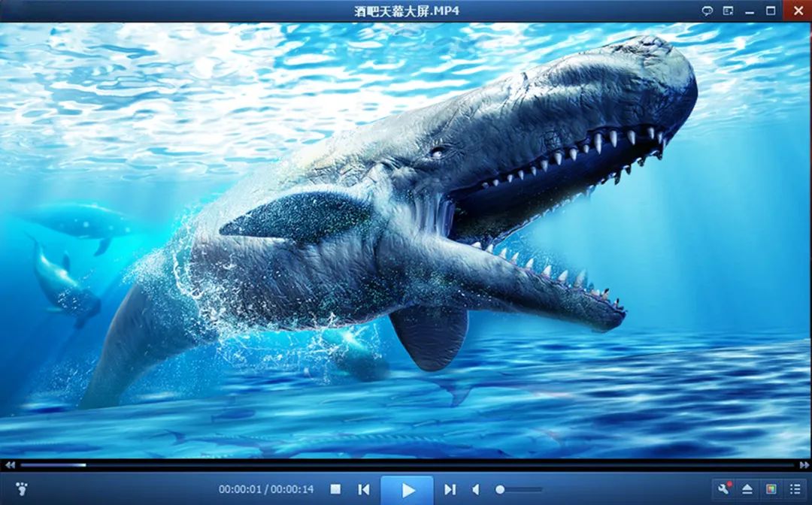Image resolution: width=812 pixels, height=505 pixels.
Task: Seek to the middle of the progress bar
Action: click(x=406, y=465)
